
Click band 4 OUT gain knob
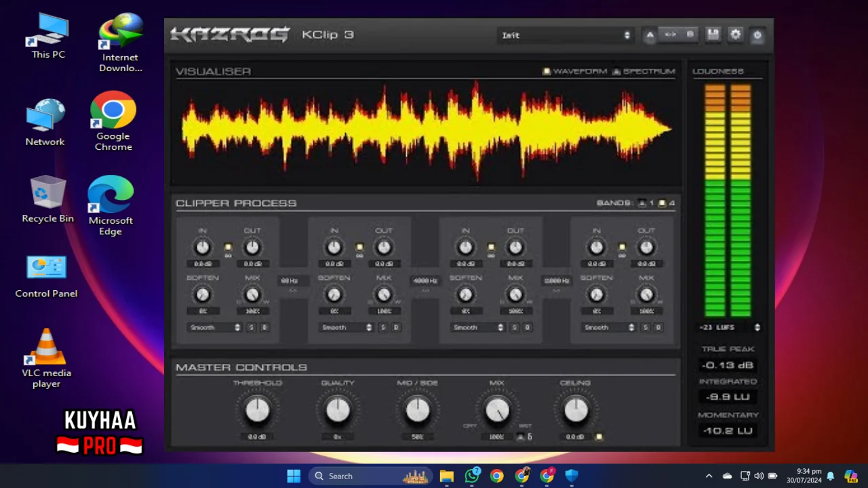click(646, 247)
